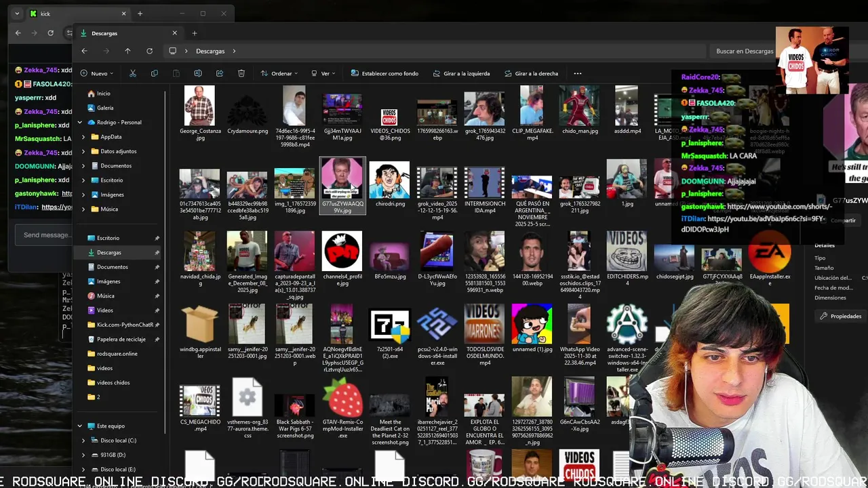Click Girar a la derecha button
The width and height of the screenshot is (868, 488).
[531, 73]
